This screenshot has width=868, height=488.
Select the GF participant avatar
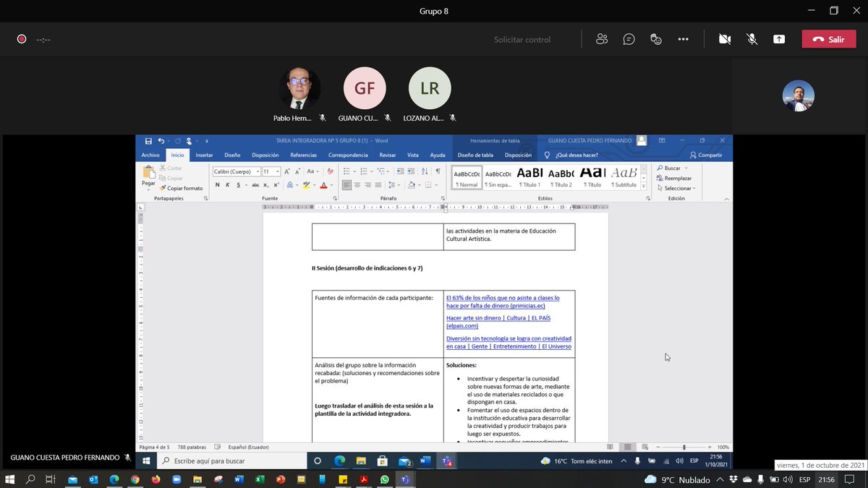pos(365,89)
